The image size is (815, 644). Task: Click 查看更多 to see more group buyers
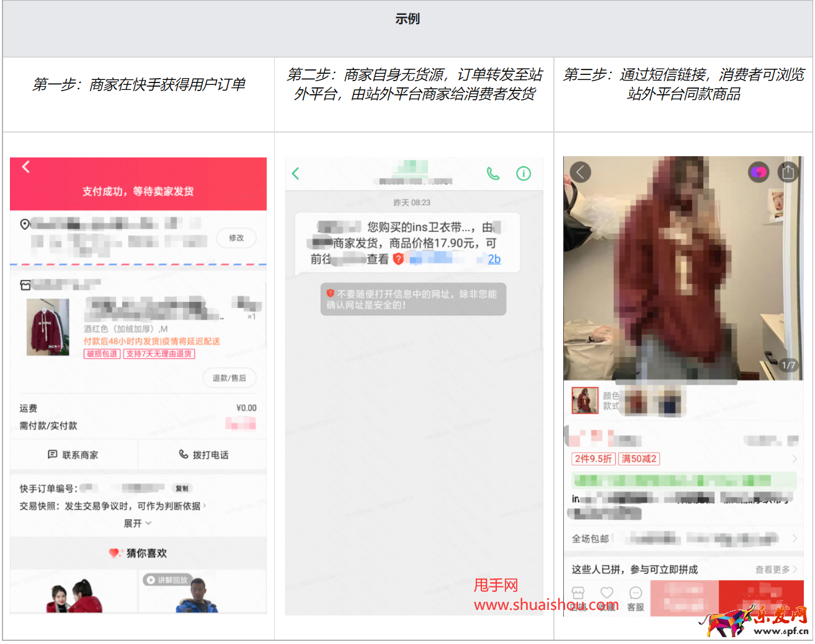774,570
